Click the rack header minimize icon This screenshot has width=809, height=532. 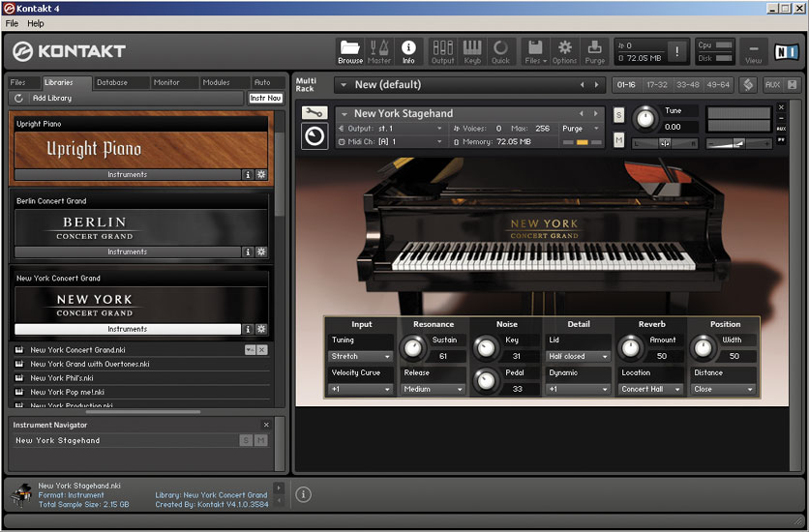coord(793,84)
